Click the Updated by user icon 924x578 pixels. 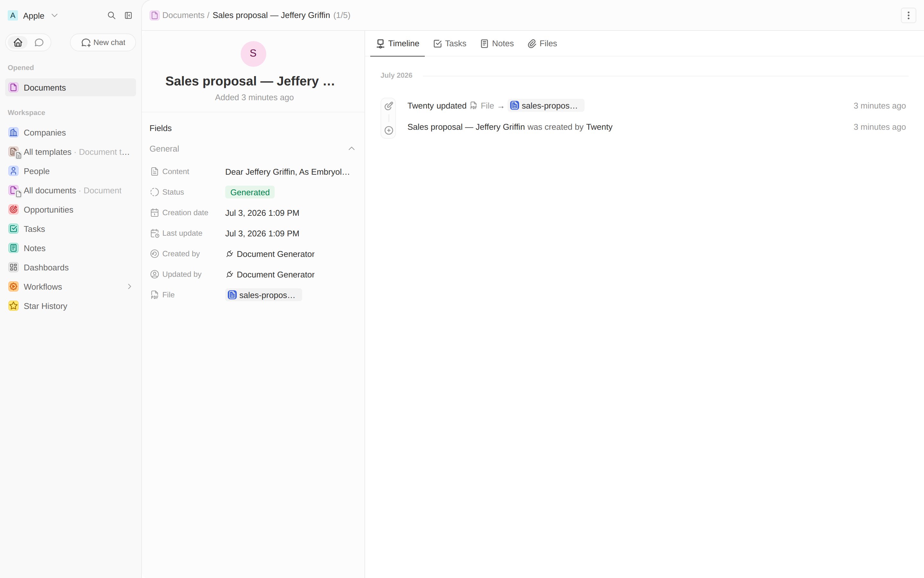[154, 275]
